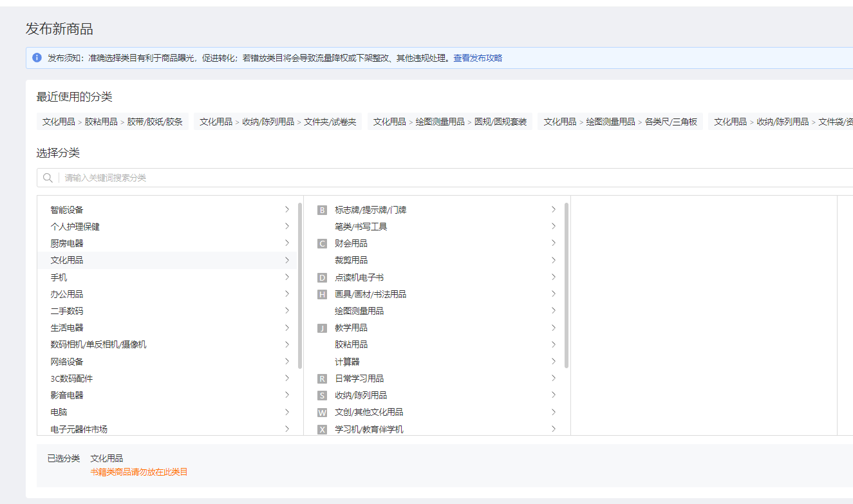Click the W letter index badge
The height and width of the screenshot is (504, 853).
click(323, 413)
